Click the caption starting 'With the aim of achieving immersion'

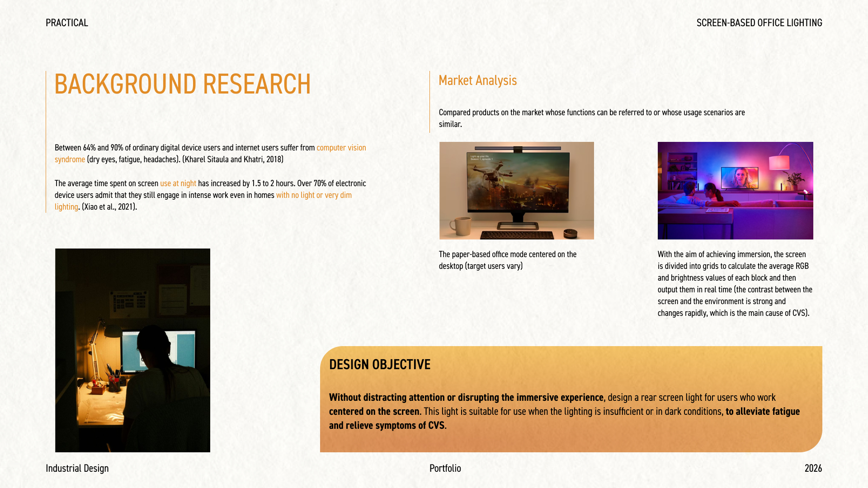pos(735,284)
